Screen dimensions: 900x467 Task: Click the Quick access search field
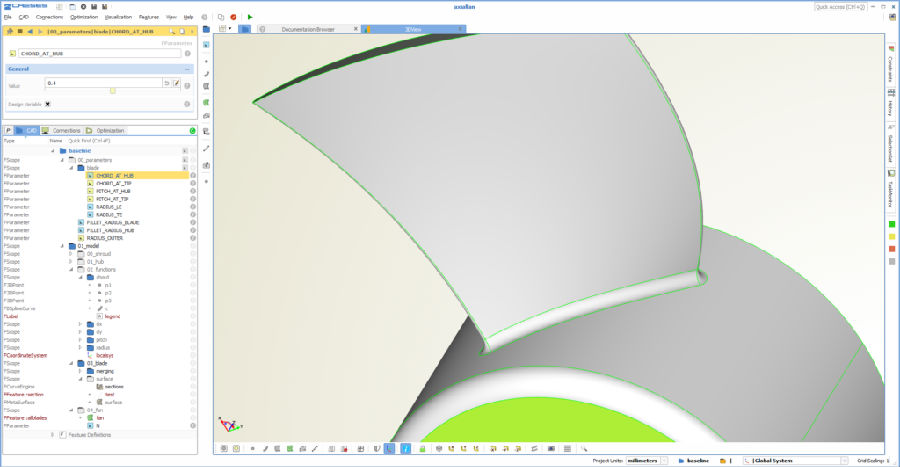pos(840,7)
